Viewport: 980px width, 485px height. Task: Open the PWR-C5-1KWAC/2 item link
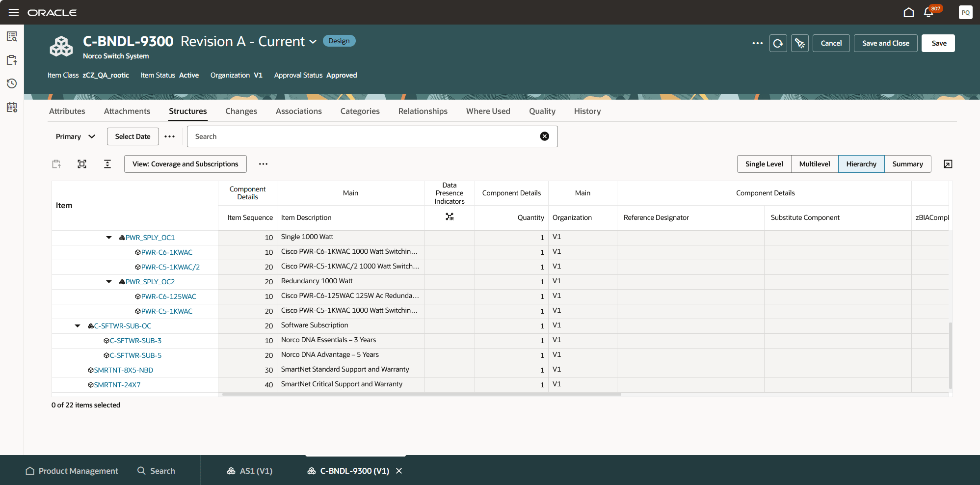170,267
